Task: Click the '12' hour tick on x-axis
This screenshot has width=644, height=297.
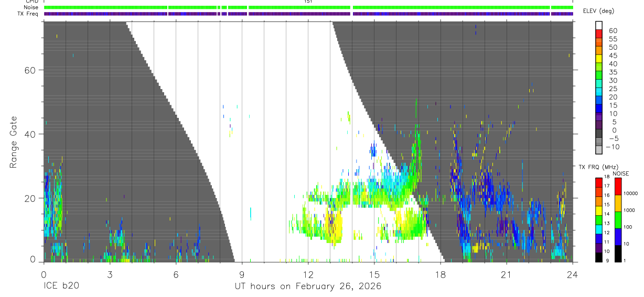Action: click(x=308, y=274)
